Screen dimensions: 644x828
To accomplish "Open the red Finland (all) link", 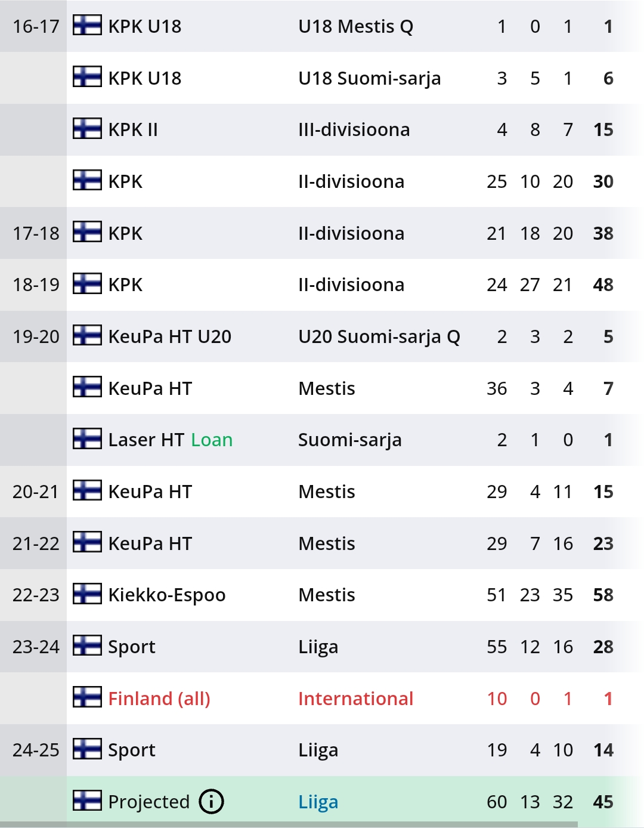I will [159, 698].
